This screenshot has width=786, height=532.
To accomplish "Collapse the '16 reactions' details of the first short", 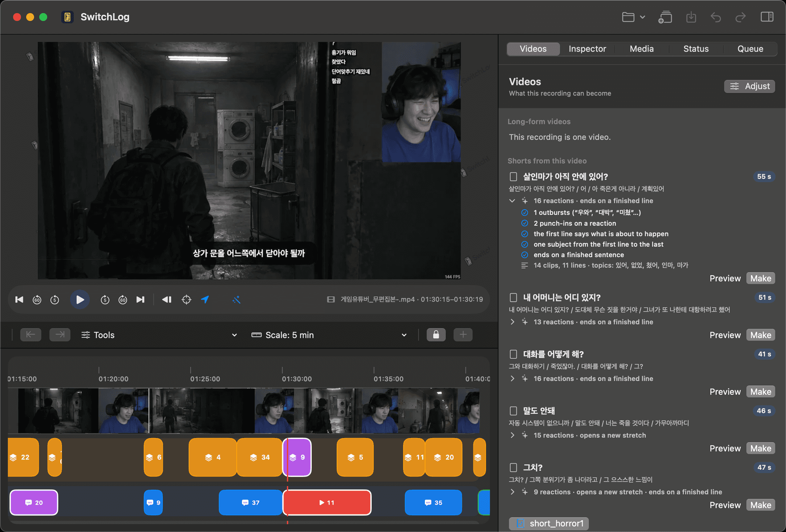I will tap(512, 201).
